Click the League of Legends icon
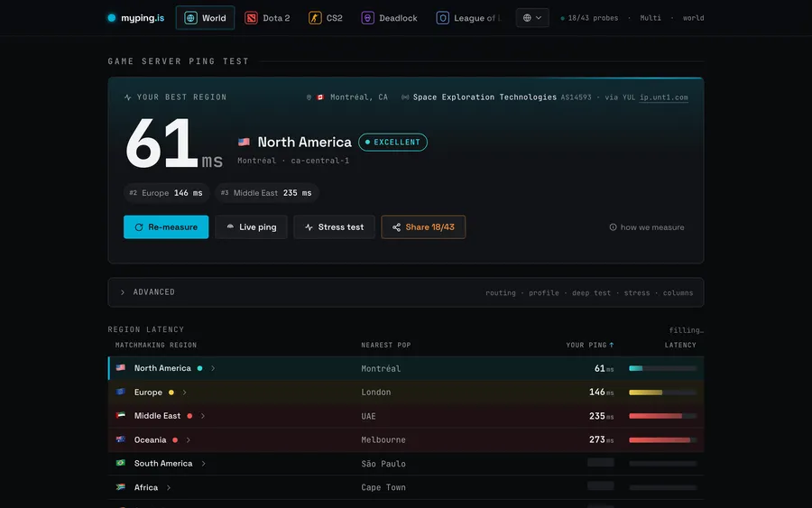Image resolution: width=812 pixels, height=508 pixels. click(x=443, y=18)
